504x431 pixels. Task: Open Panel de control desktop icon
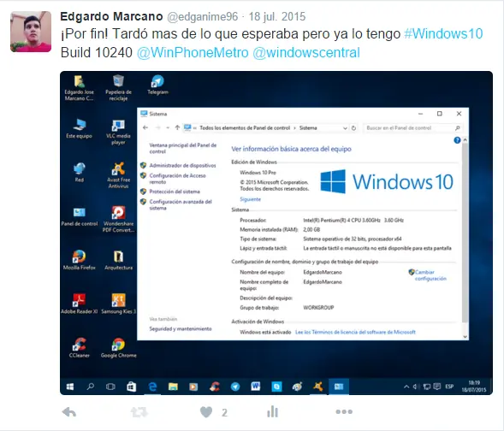pos(79,216)
